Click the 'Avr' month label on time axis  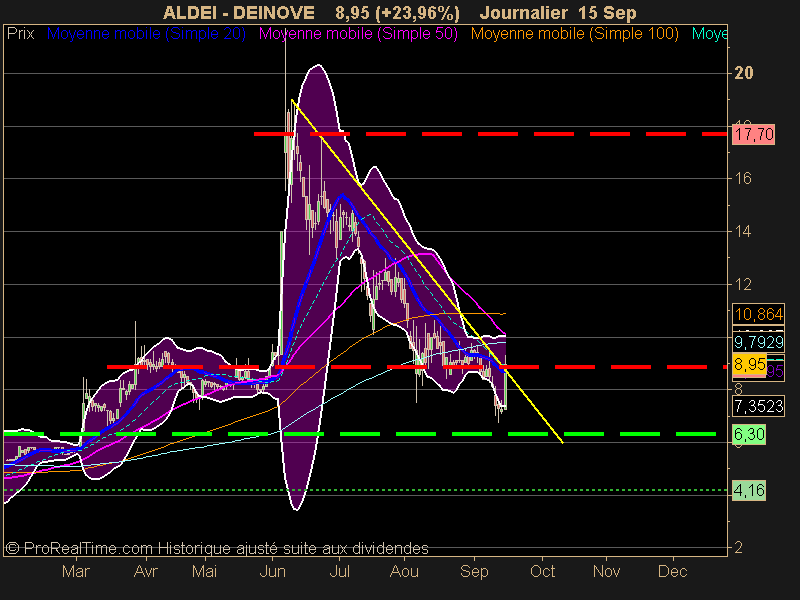(x=145, y=571)
